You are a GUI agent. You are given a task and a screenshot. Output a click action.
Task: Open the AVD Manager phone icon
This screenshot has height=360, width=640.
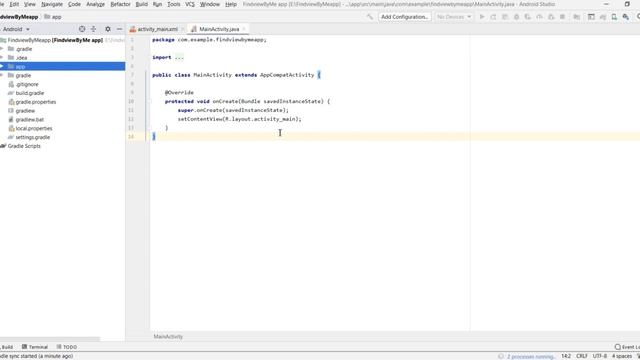click(x=614, y=17)
